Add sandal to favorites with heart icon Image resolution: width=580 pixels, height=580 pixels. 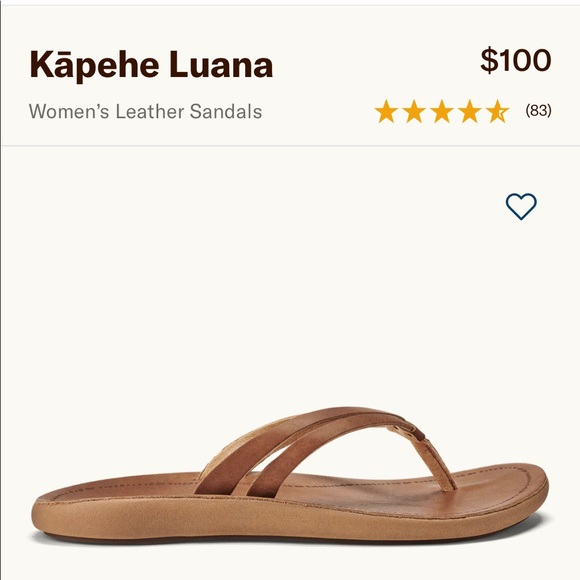tap(521, 206)
